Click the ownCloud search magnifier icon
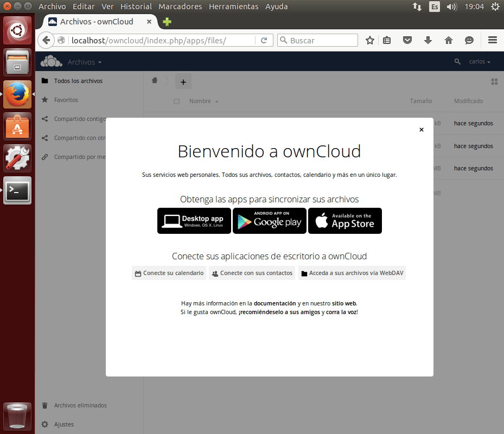504x434 pixels. click(x=457, y=61)
